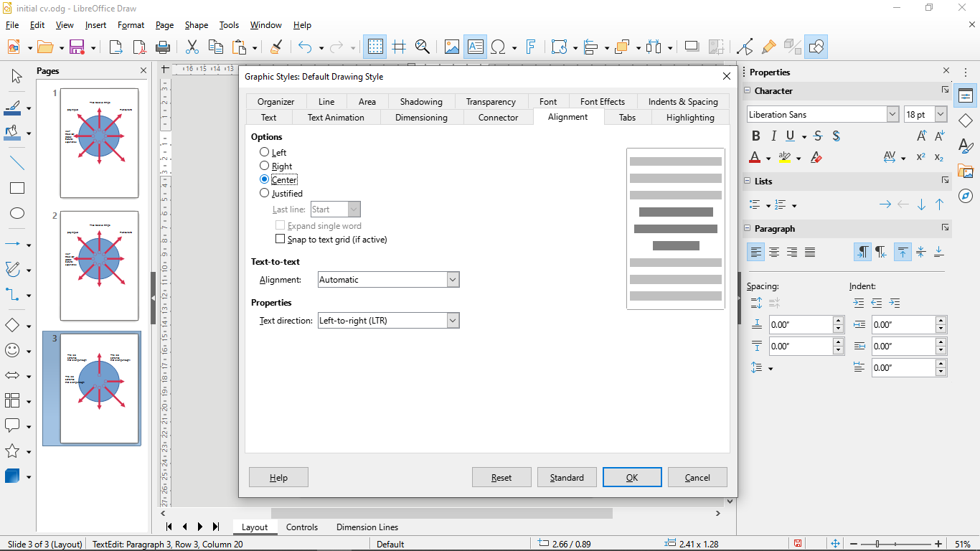Select the Left alignment radio button
Viewport: 980px width, 551px height.
coord(265,152)
